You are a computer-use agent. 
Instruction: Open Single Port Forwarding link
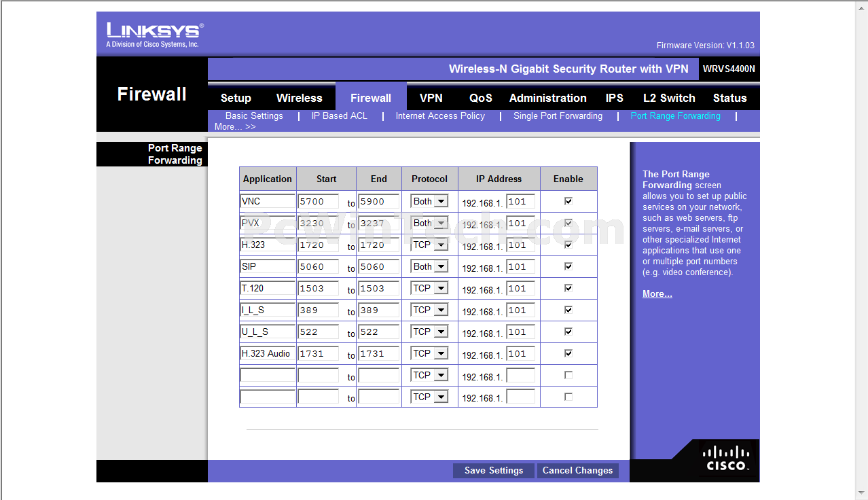click(x=558, y=116)
